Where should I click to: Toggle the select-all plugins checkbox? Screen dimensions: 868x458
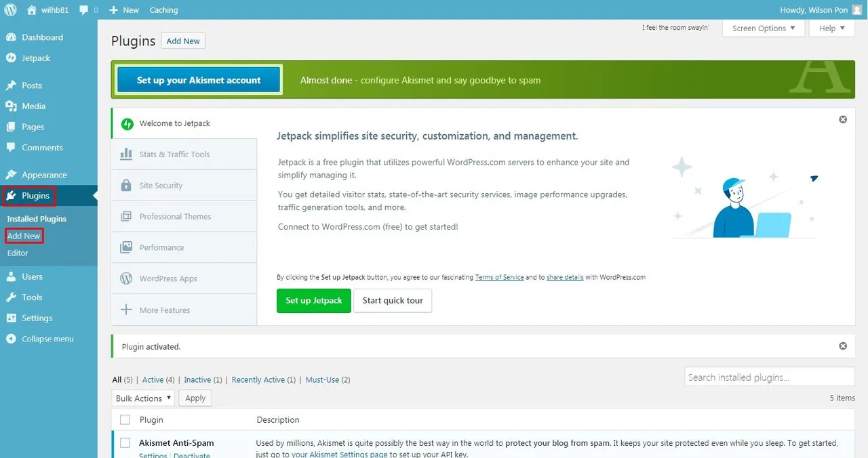click(125, 420)
